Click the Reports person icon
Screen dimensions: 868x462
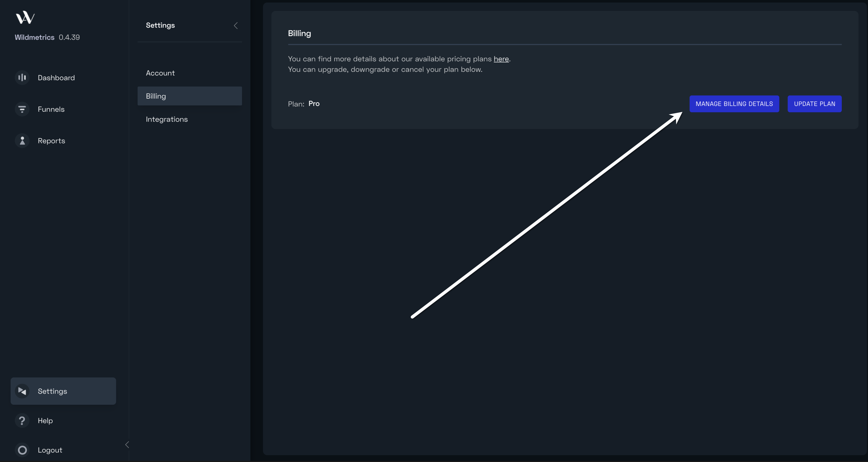tap(22, 140)
